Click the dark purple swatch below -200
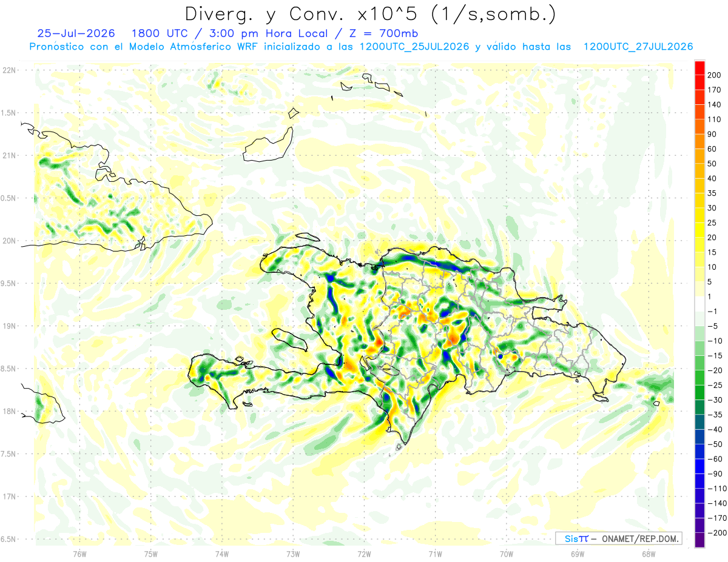This screenshot has width=728, height=562. tap(699, 540)
